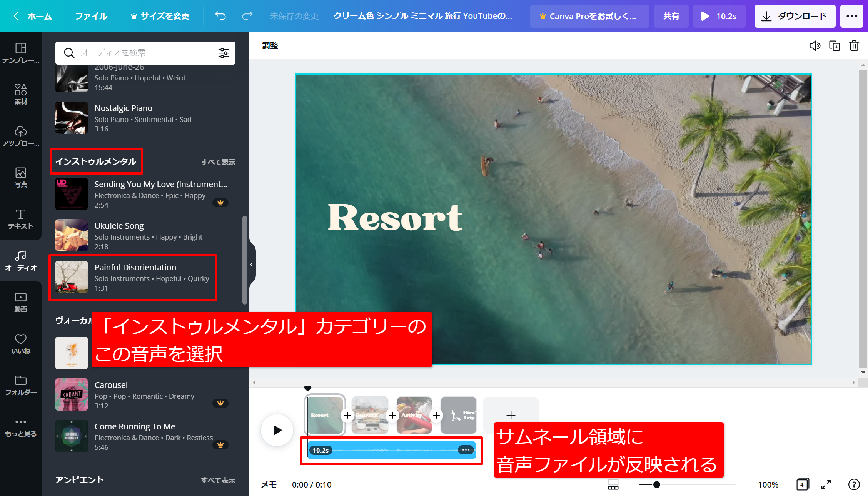The width and height of the screenshot is (868, 496).
Task: Open the three-dot menu in the top bar
Action: click(852, 16)
